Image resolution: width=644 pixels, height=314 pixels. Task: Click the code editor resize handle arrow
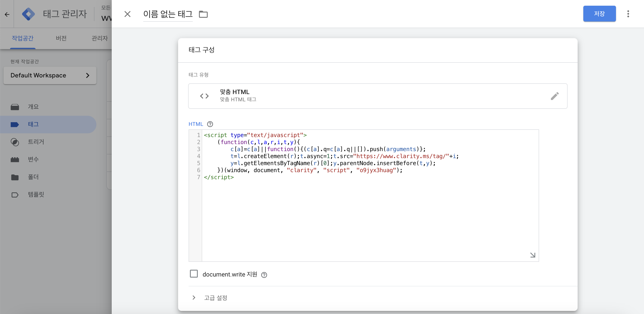533,255
